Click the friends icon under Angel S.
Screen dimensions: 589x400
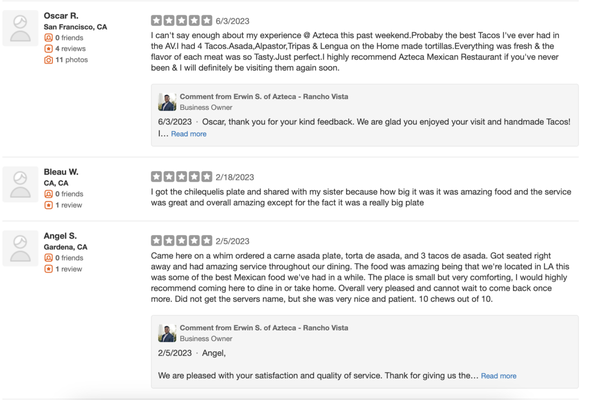(x=48, y=258)
